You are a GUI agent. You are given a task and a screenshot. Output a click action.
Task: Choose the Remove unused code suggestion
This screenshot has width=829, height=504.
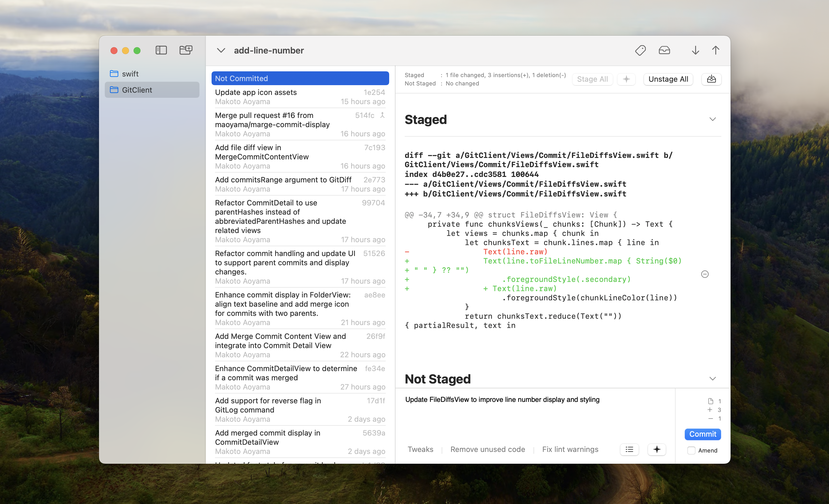pyautogui.click(x=488, y=450)
